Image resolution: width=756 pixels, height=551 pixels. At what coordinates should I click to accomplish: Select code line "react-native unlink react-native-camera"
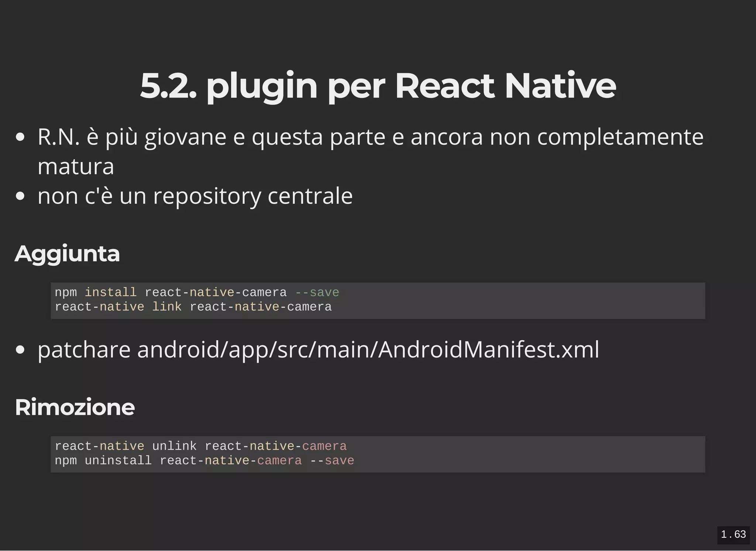pos(200,446)
